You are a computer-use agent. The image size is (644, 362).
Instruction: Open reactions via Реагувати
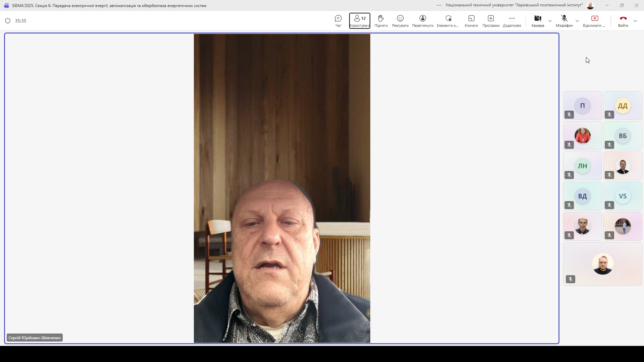(x=400, y=20)
